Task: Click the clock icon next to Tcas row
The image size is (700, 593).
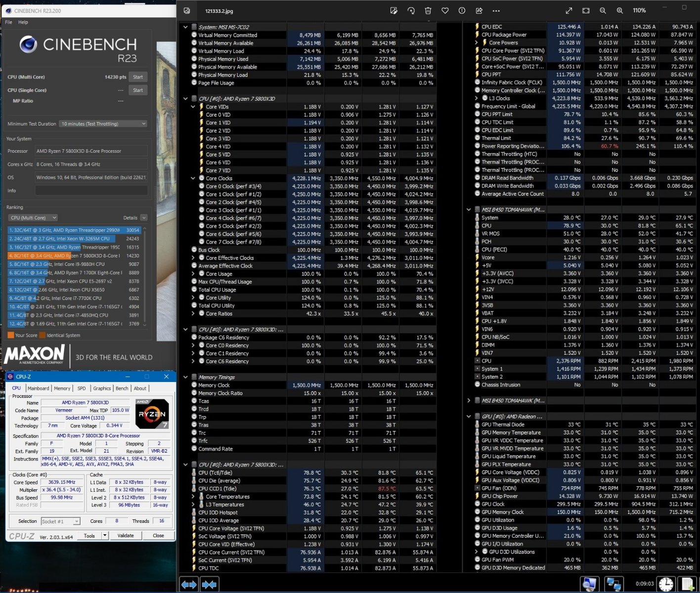Action: click(x=194, y=401)
